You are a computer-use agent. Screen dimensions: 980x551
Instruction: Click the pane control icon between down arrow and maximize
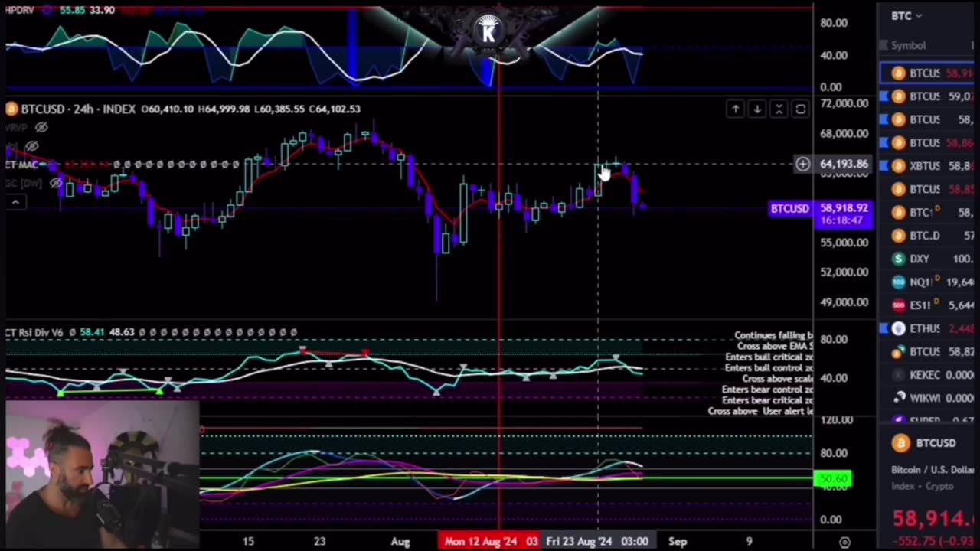pyautogui.click(x=779, y=109)
